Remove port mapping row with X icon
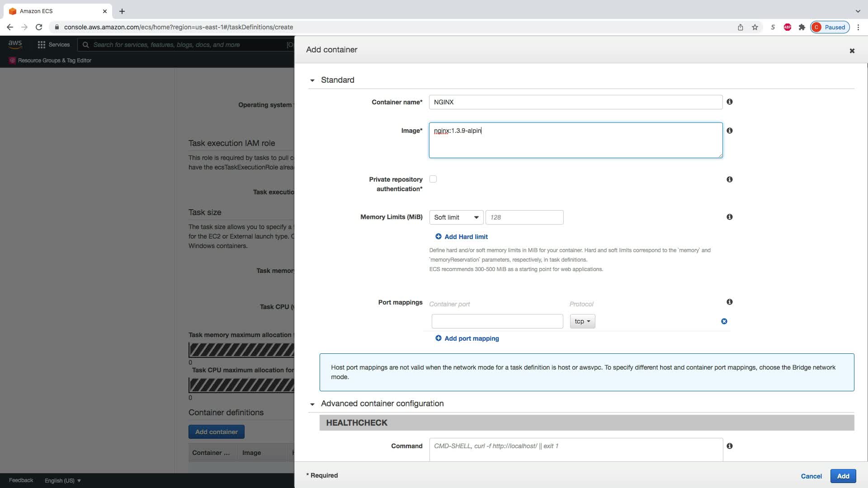Viewport: 868px width, 488px height. tap(724, 321)
